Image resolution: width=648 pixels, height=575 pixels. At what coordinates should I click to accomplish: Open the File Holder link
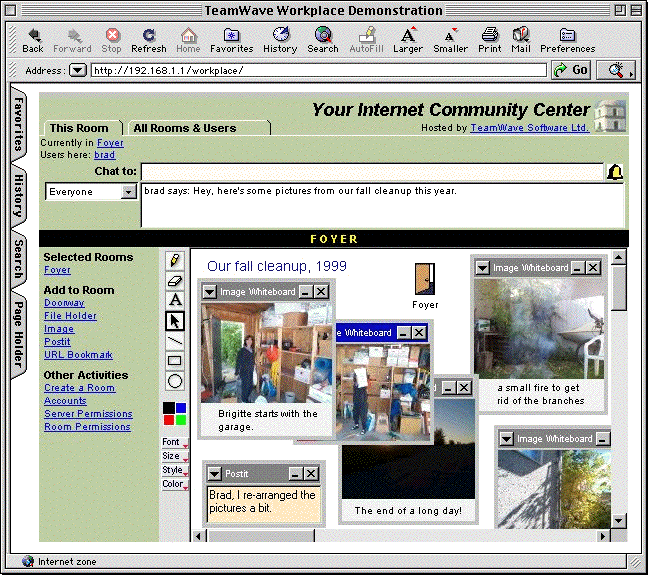click(x=70, y=316)
